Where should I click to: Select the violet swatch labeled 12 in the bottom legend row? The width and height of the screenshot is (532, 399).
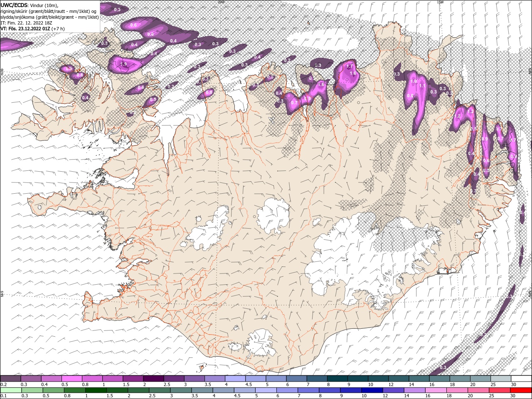(394, 390)
